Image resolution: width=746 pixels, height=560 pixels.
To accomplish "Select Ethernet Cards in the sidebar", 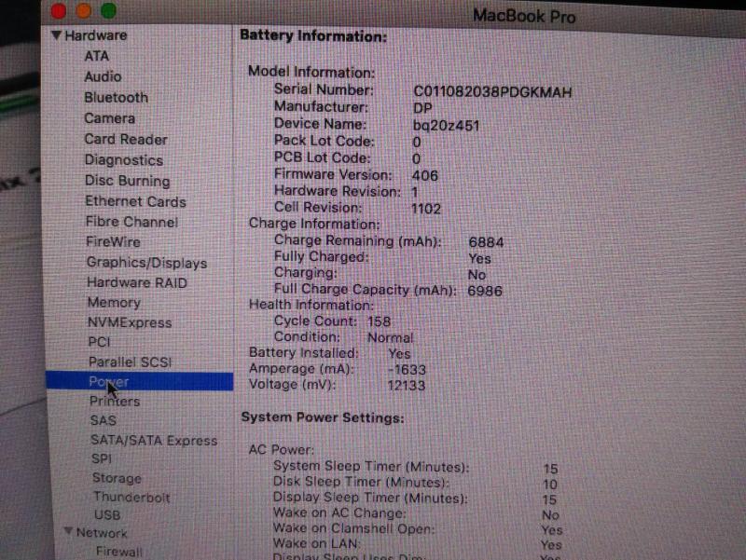I will pos(135,201).
